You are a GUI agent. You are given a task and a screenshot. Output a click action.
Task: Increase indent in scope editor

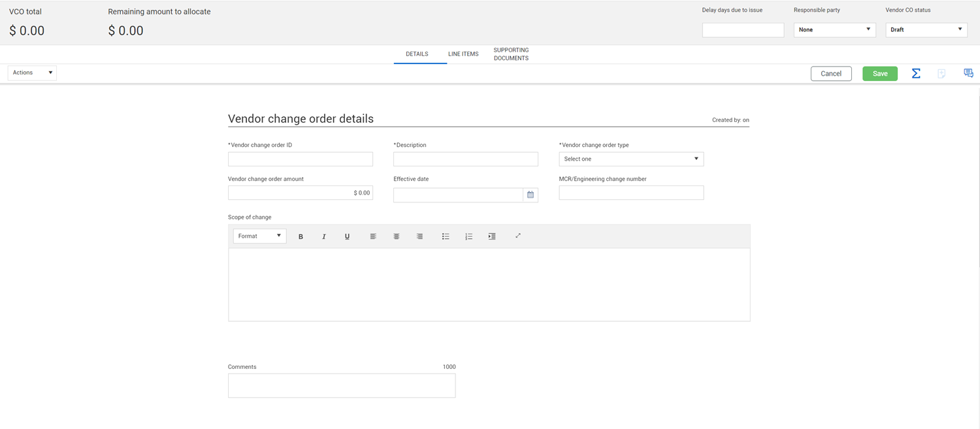[492, 236]
